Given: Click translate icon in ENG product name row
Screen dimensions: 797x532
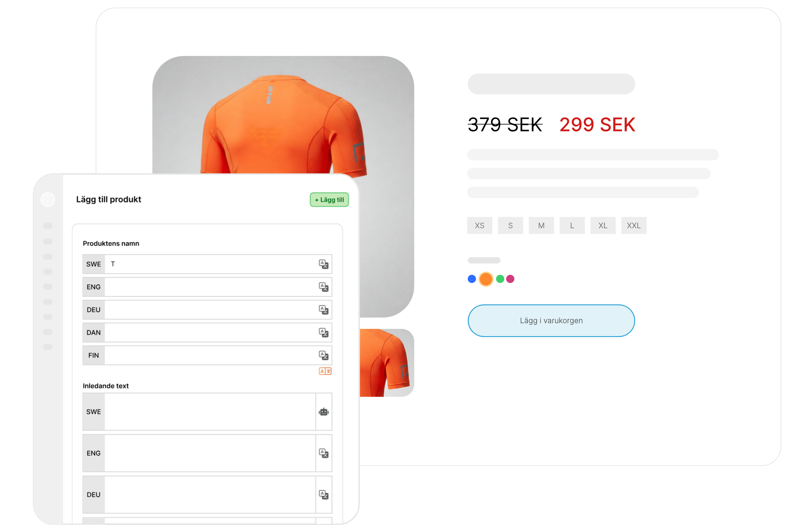Looking at the screenshot, I should point(323,287).
